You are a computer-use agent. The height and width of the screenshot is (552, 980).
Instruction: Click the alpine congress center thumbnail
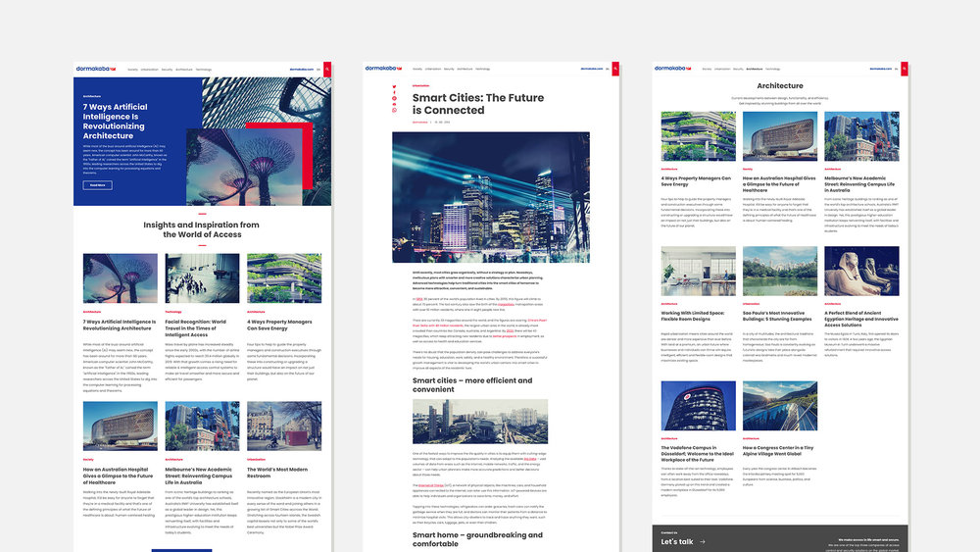tap(780, 406)
